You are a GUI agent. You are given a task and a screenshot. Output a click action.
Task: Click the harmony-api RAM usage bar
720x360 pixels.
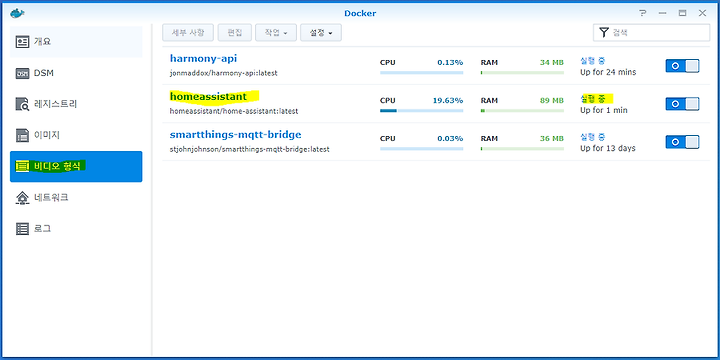tap(522, 73)
